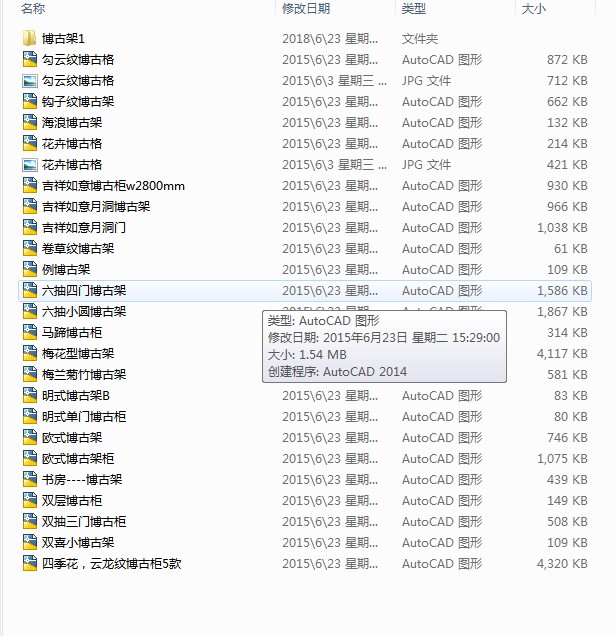The width and height of the screenshot is (616, 636).
Task: Select the 书房----博古架 file name
Action: (x=82, y=479)
